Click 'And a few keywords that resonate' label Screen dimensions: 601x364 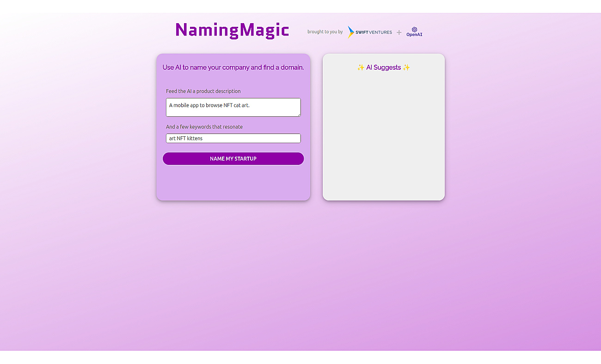pos(204,127)
